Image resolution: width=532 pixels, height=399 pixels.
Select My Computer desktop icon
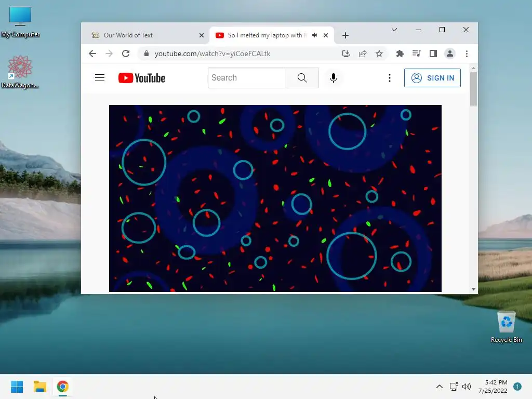[20, 22]
